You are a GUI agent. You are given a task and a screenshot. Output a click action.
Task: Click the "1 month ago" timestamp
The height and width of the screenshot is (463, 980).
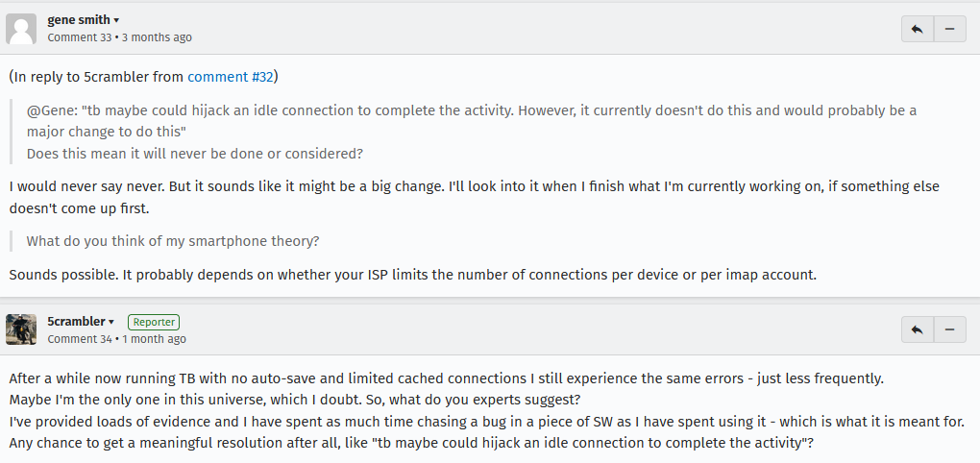pos(154,339)
